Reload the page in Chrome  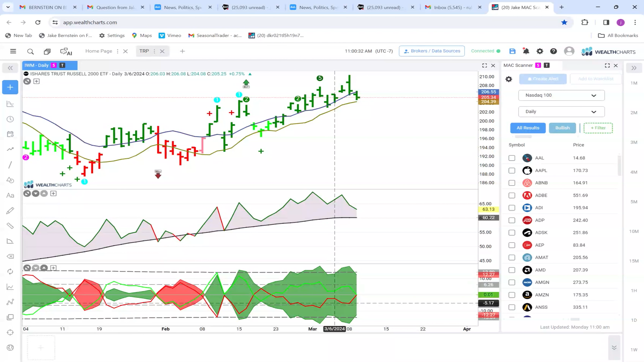38,22
